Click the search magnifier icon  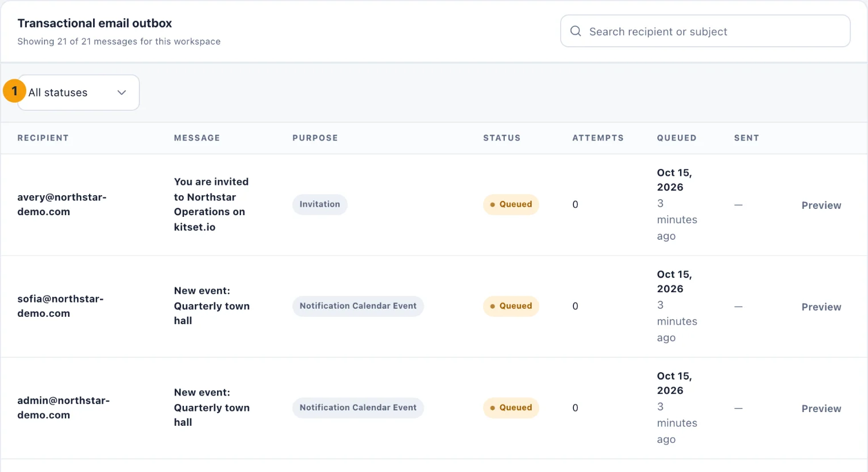(576, 31)
